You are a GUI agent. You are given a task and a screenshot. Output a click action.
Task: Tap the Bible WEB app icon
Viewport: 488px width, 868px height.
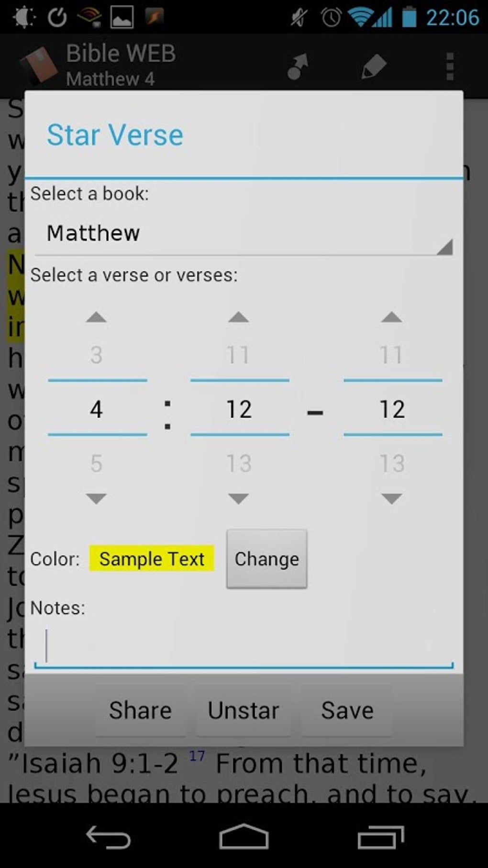click(x=38, y=66)
